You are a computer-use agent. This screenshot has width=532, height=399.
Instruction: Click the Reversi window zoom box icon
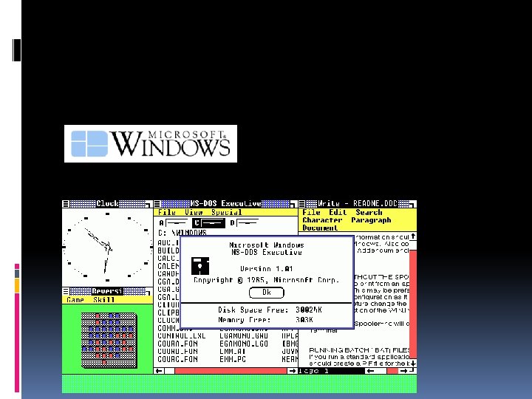[149, 291]
